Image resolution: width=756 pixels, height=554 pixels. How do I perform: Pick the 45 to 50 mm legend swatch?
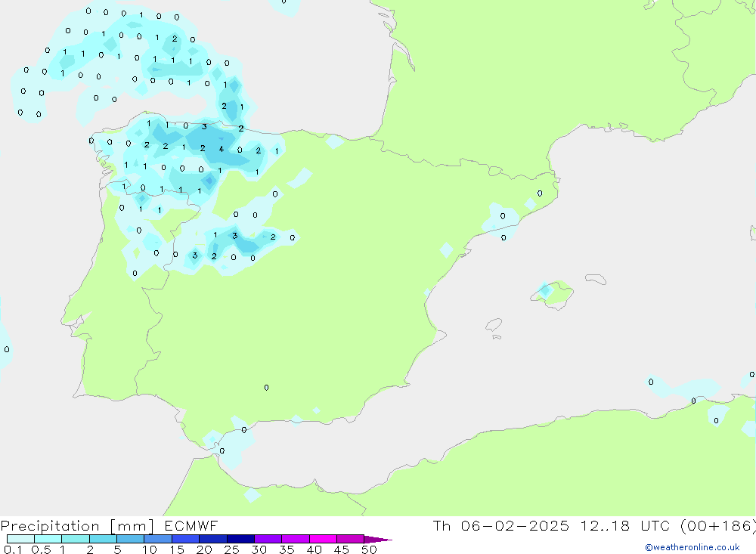pos(351,539)
